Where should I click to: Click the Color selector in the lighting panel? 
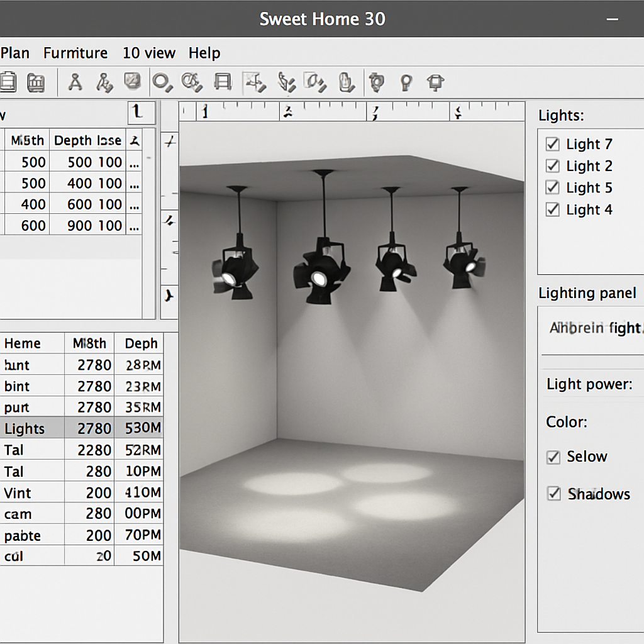click(x=565, y=422)
